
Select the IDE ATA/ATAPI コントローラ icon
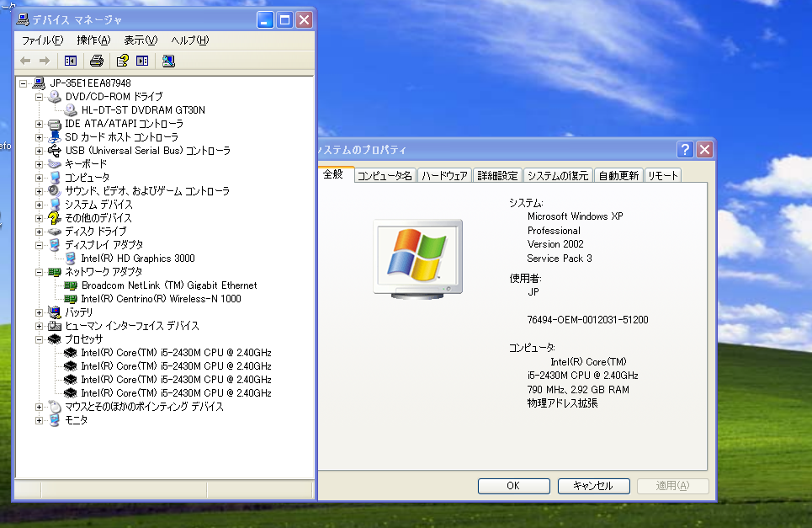pyautogui.click(x=55, y=124)
